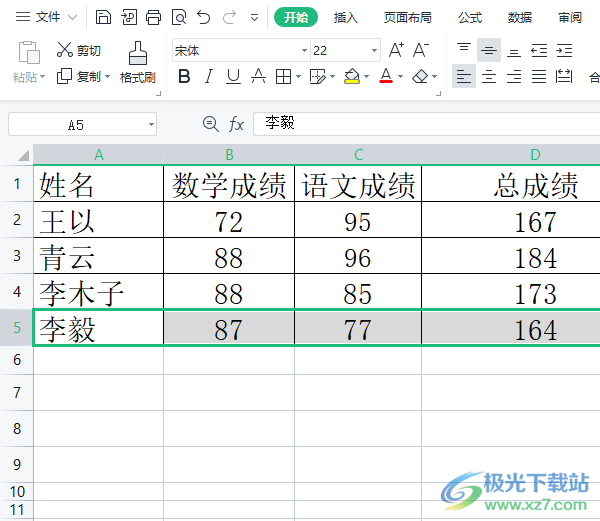Apply yellow fill color bucket
Viewport: 600px width, 521px height.
(352, 77)
